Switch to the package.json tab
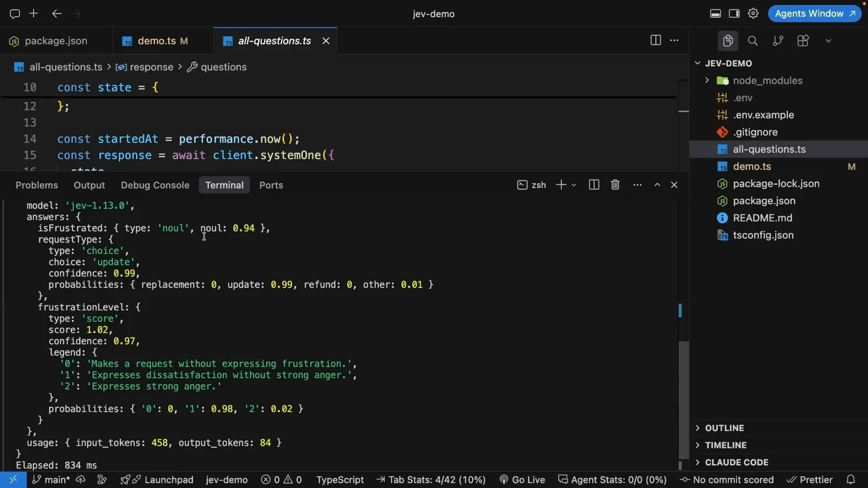Viewport: 868px width, 488px height. click(56, 41)
